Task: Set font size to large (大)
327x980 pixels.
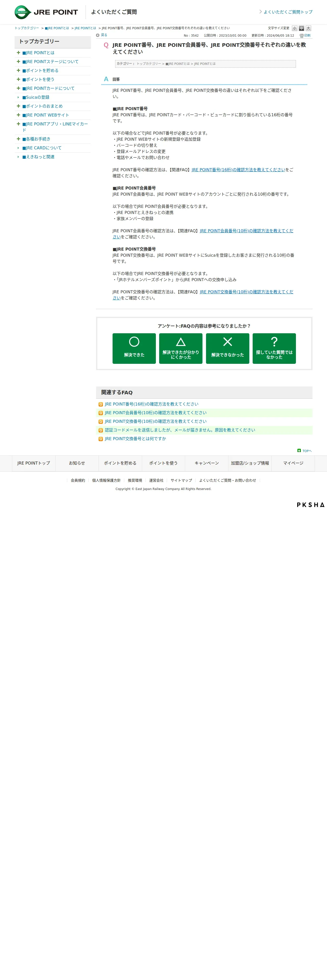Action: pos(308,28)
